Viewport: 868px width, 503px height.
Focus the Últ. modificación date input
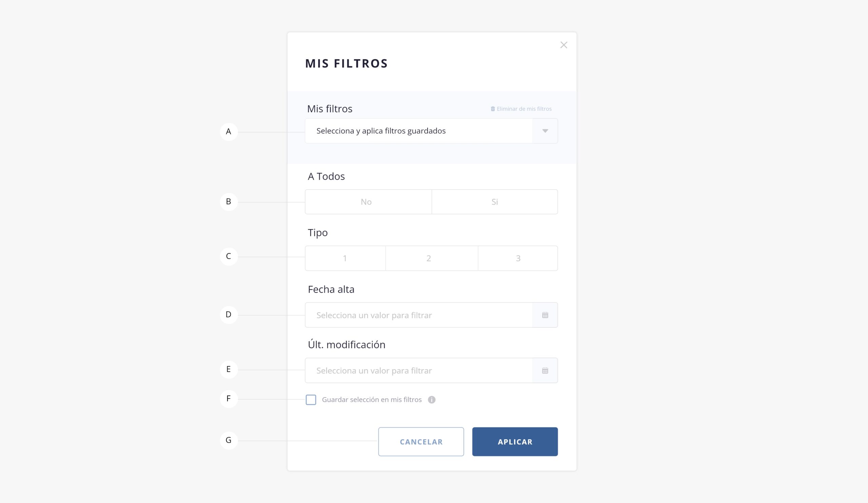418,370
